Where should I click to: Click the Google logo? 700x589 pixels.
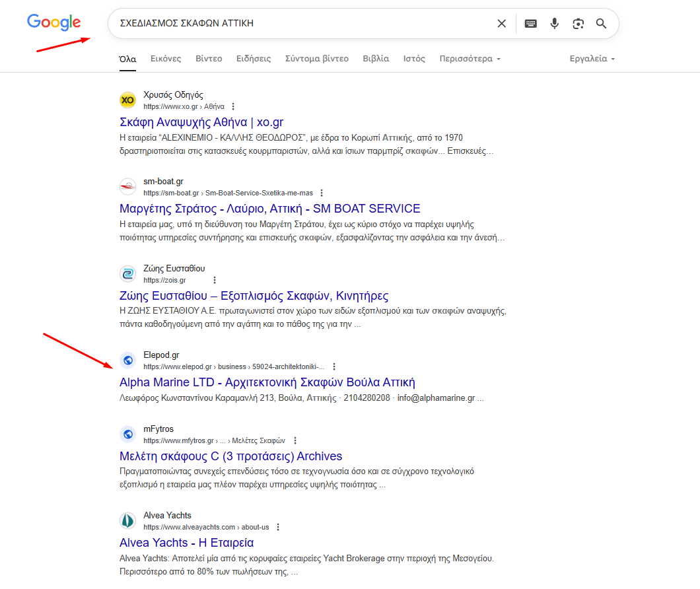[x=53, y=22]
